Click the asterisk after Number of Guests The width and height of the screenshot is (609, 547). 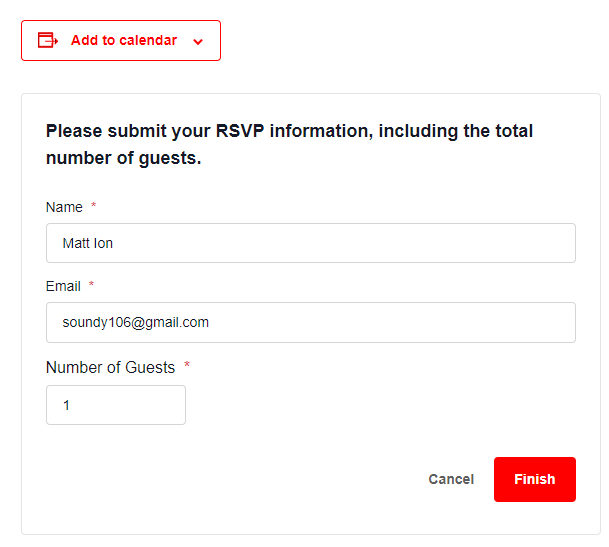coord(187,366)
